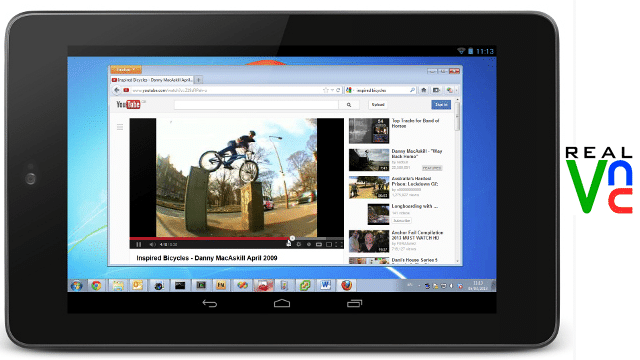Click the YouTube search magnifier button
The height and width of the screenshot is (360, 640).
[x=349, y=105]
